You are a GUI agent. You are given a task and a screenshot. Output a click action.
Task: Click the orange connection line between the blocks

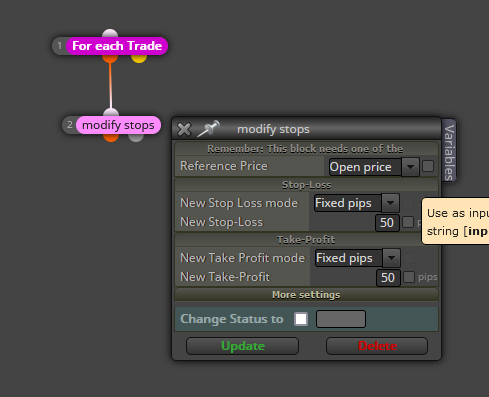click(110, 86)
